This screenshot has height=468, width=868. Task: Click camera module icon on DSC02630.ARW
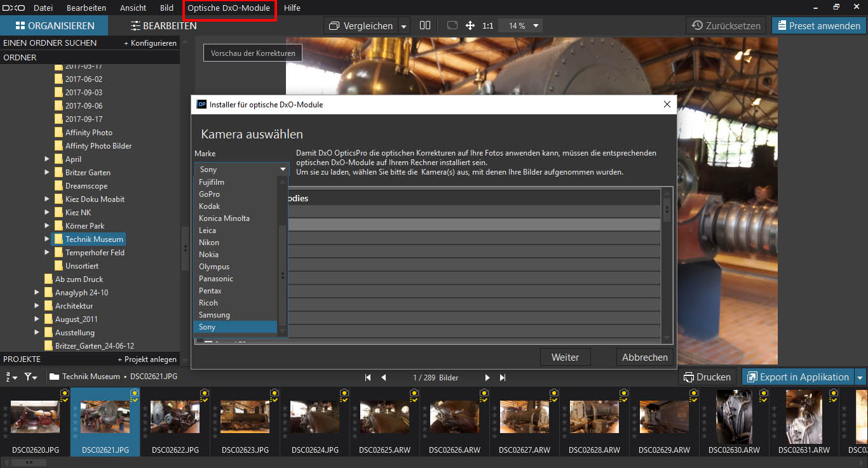763,393
